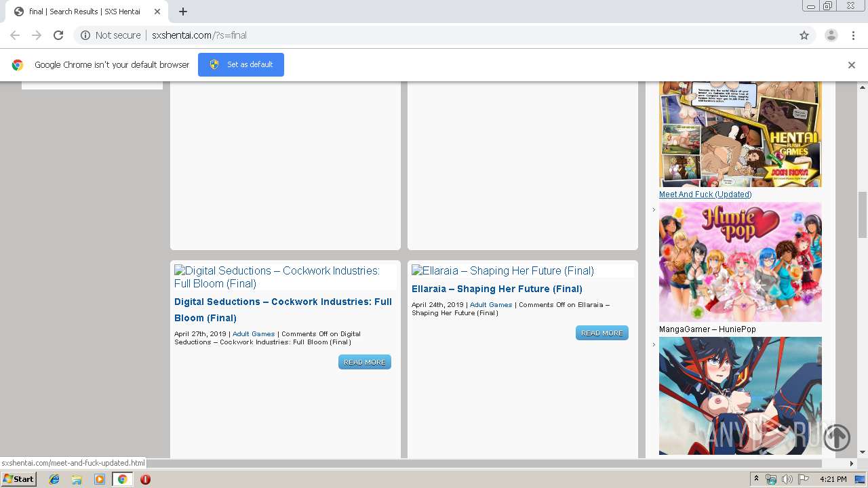Open the Chrome three-dot menu
Screen dimensions: 868x488
[853, 35]
